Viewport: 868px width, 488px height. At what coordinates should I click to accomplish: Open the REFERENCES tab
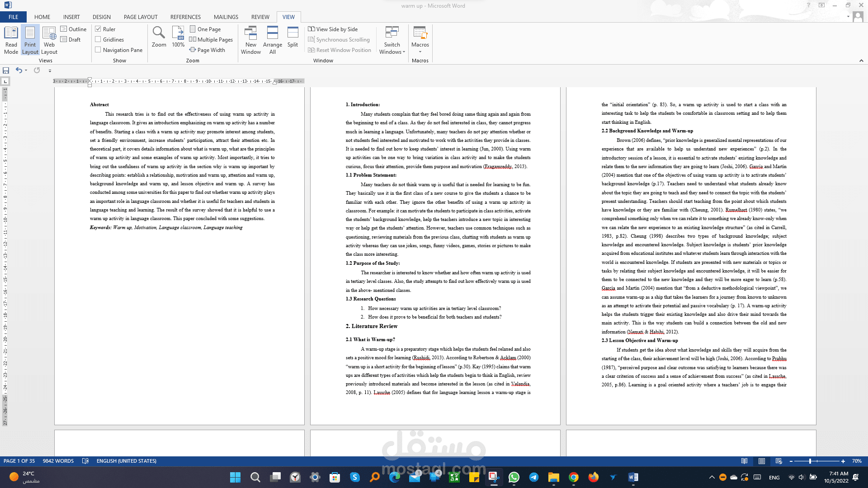coord(185,17)
